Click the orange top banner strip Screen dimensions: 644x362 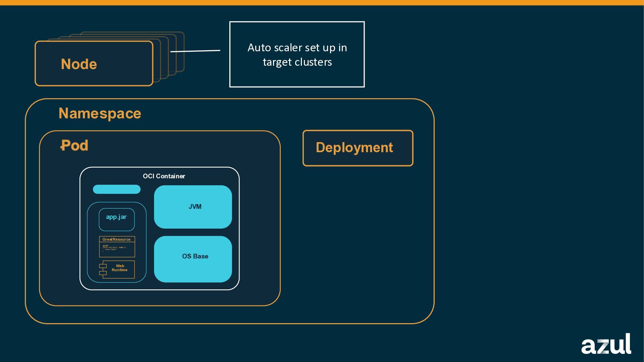point(322,2)
